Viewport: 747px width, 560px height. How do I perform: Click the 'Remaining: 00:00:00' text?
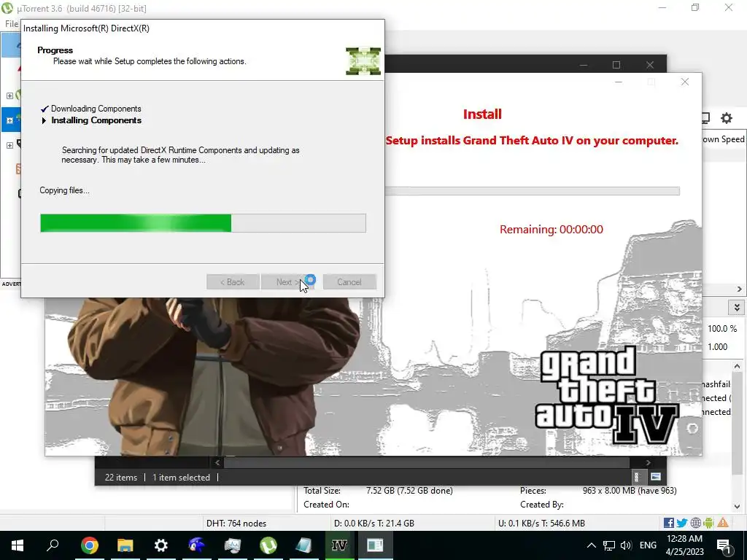[551, 229]
